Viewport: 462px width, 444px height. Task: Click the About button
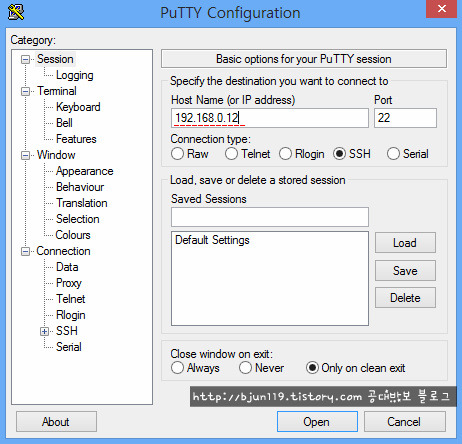point(56,422)
